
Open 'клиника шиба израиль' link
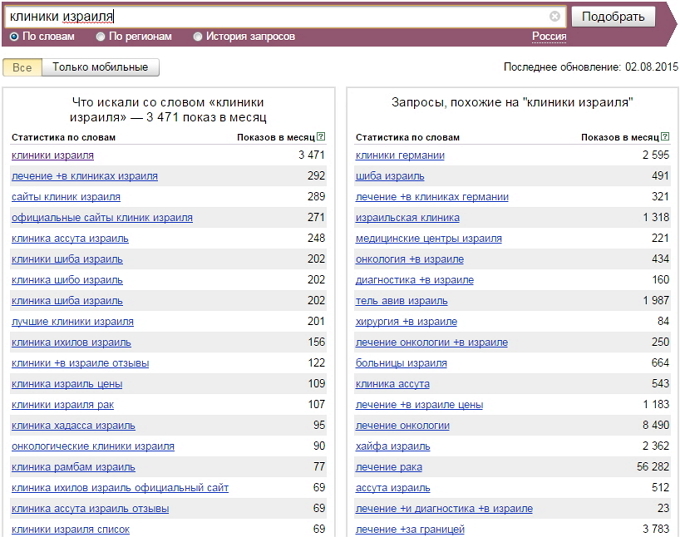[x=67, y=301]
